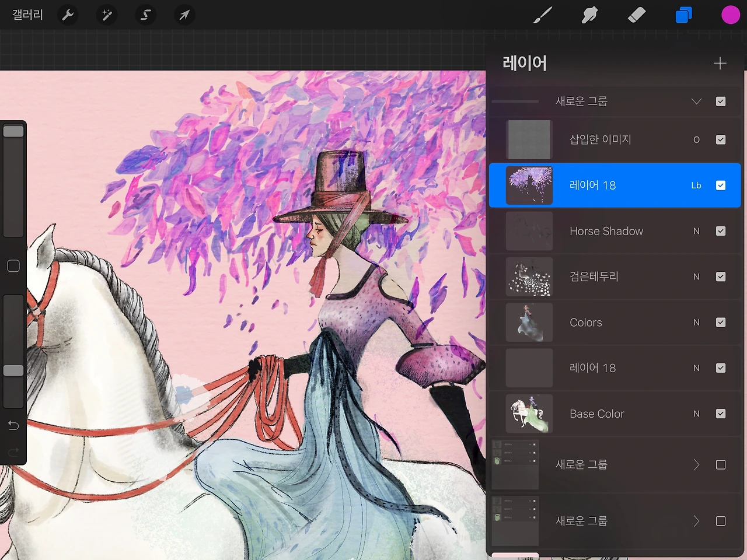Open blend mode Lb of selected 레이어 18

[696, 185]
